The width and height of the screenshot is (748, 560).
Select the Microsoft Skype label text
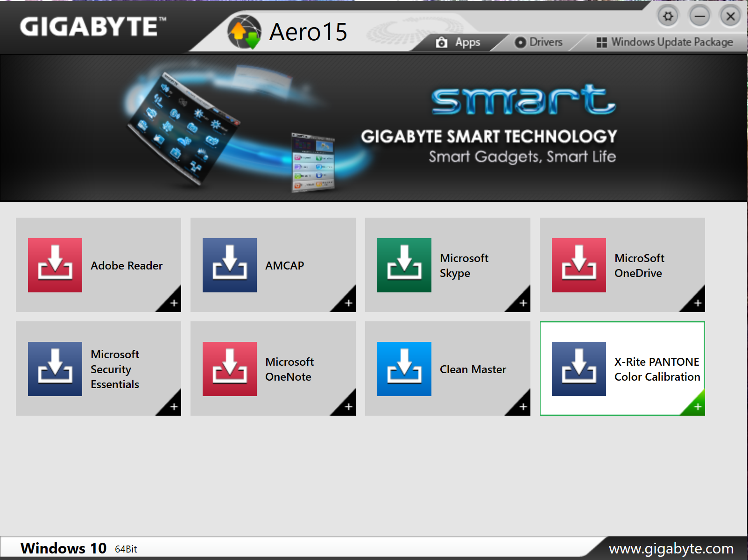464,265
